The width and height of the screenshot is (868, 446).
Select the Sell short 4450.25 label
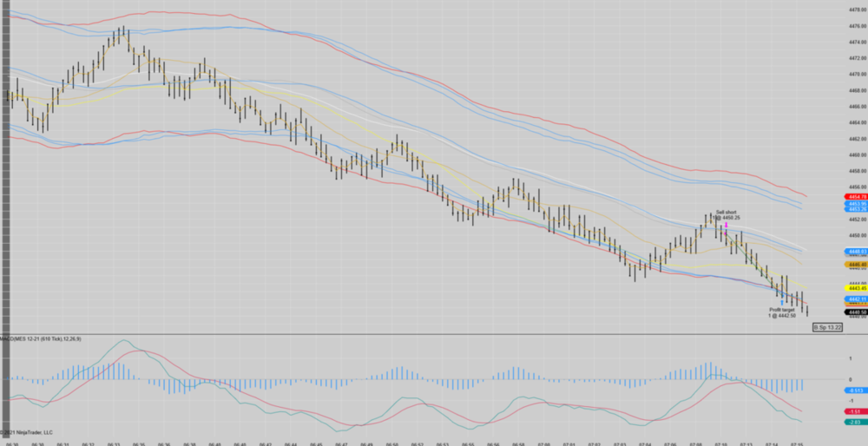(x=726, y=214)
